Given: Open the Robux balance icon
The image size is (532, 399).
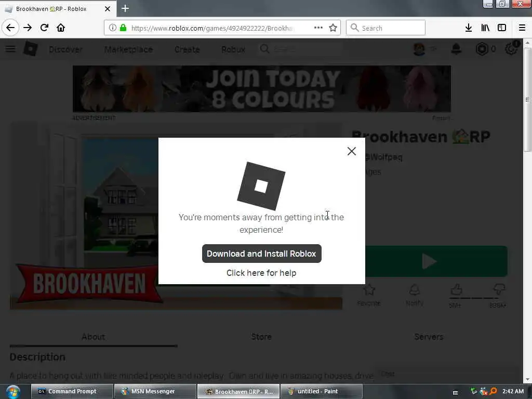Looking at the screenshot, I should click(482, 49).
